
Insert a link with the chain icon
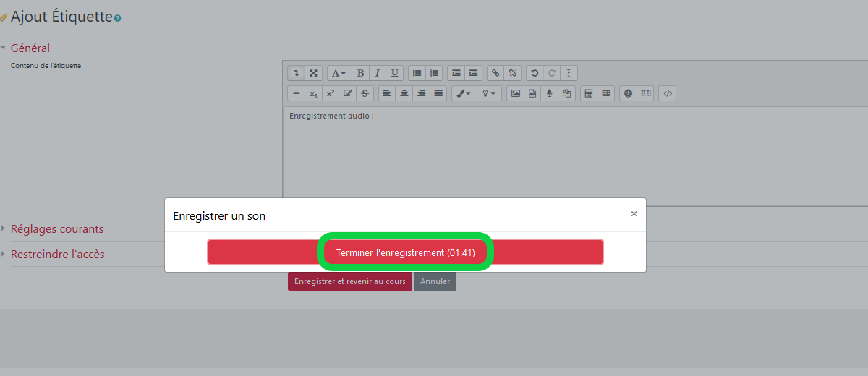tap(495, 73)
